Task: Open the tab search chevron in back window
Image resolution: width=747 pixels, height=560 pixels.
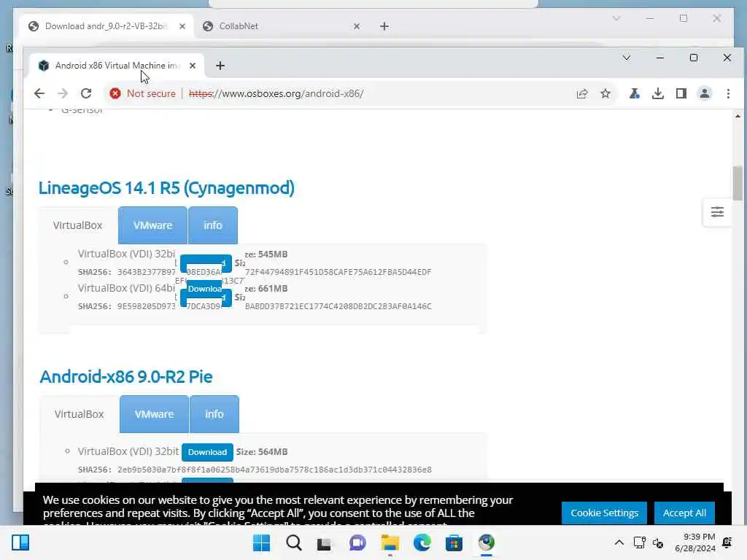Action: click(x=616, y=18)
